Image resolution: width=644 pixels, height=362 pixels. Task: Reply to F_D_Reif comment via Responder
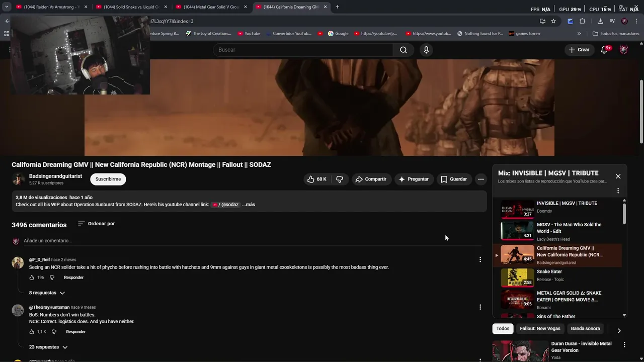tap(73, 278)
